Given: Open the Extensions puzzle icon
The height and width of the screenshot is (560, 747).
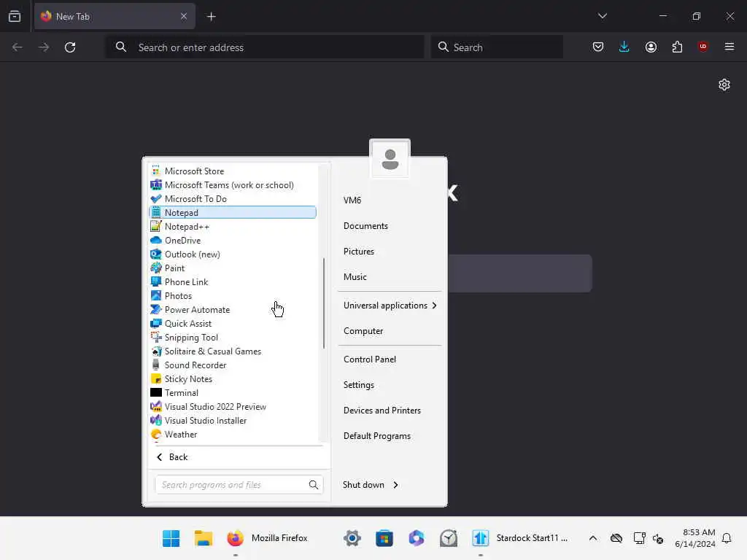Looking at the screenshot, I should pyautogui.click(x=677, y=47).
